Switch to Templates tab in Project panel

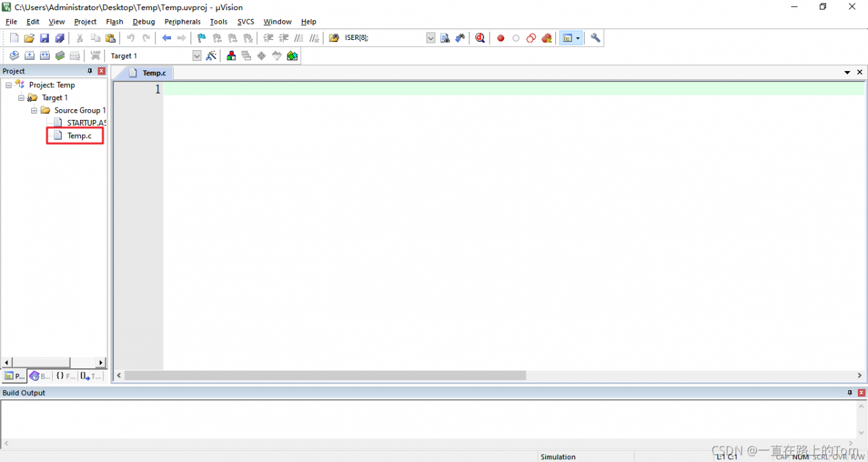(x=91, y=376)
